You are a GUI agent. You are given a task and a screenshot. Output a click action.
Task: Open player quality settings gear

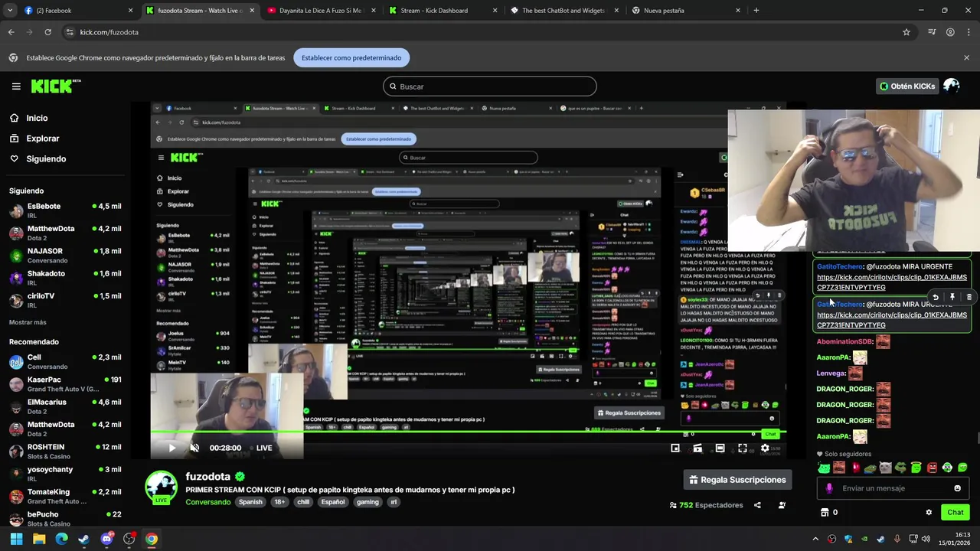tap(764, 448)
